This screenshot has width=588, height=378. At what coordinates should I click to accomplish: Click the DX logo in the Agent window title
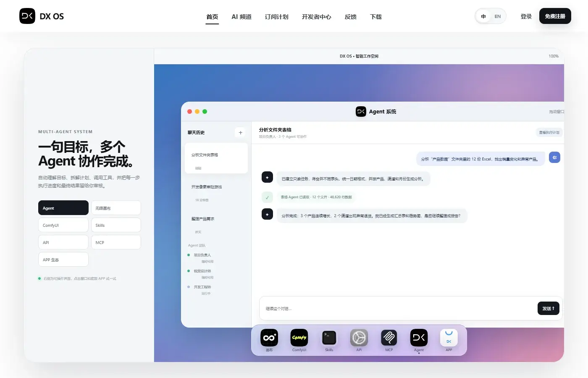(x=361, y=111)
